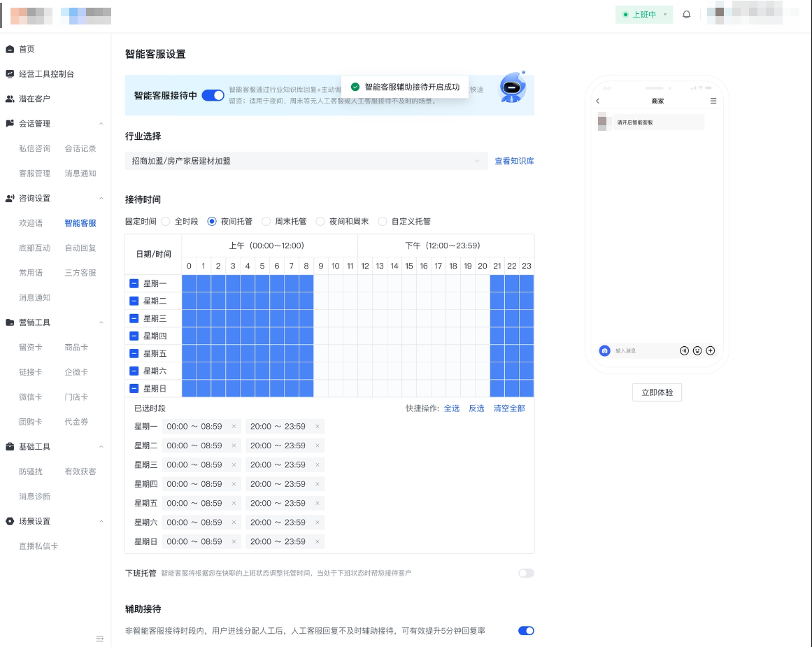Click the robot mascot icon in banner
812x647 pixels.
pyautogui.click(x=512, y=87)
